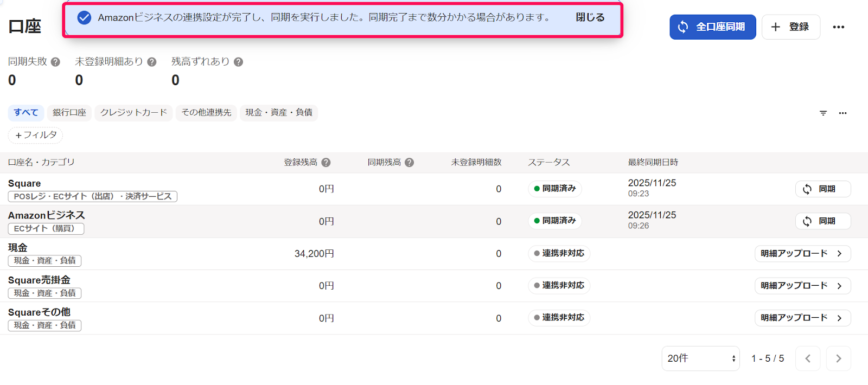Go to next page with right chevron
868x385 pixels.
(x=839, y=358)
